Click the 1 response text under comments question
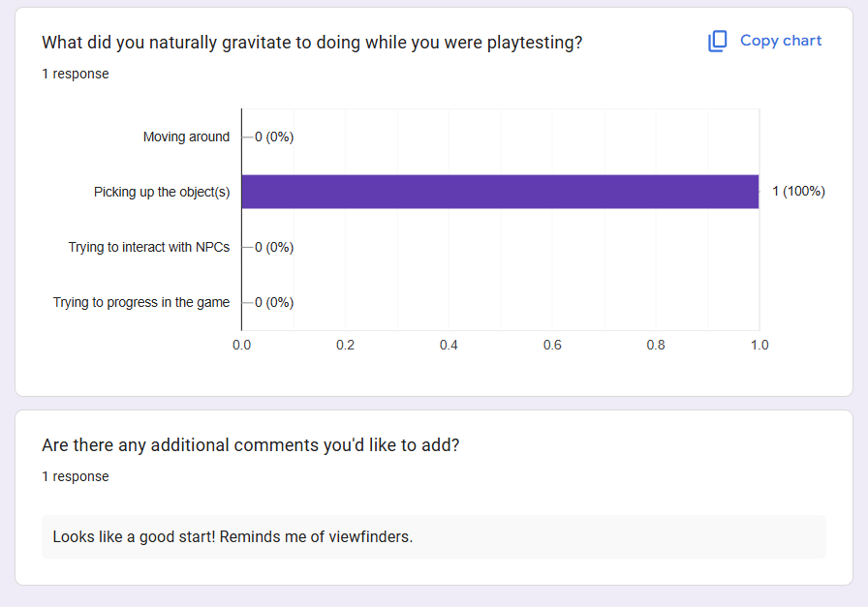 tap(76, 476)
